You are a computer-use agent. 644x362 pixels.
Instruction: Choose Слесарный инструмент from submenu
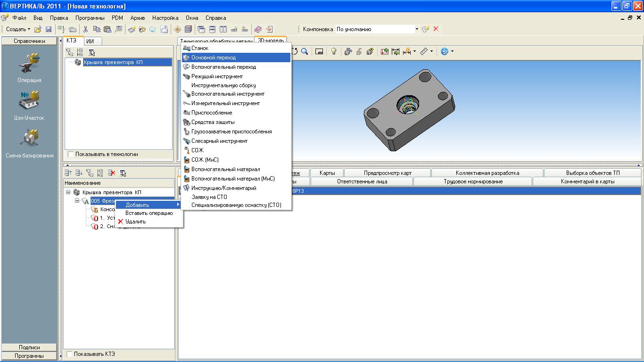click(236, 141)
